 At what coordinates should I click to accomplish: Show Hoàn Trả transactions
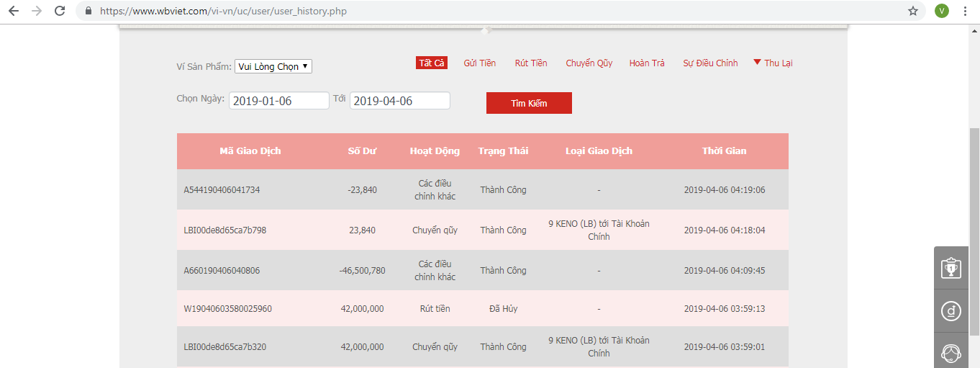point(647,63)
